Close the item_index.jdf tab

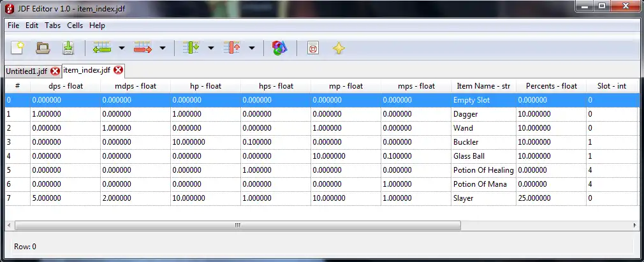(x=119, y=70)
